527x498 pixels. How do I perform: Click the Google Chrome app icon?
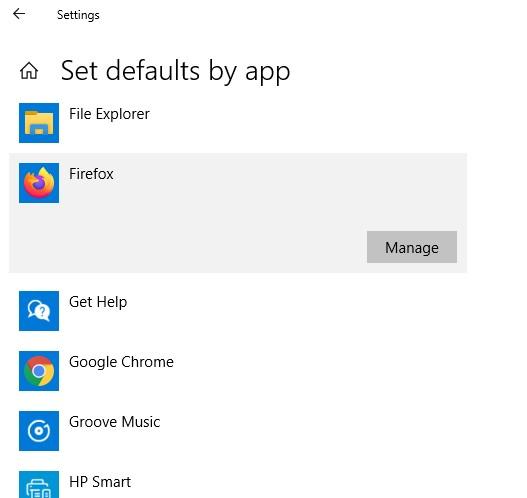[39, 371]
